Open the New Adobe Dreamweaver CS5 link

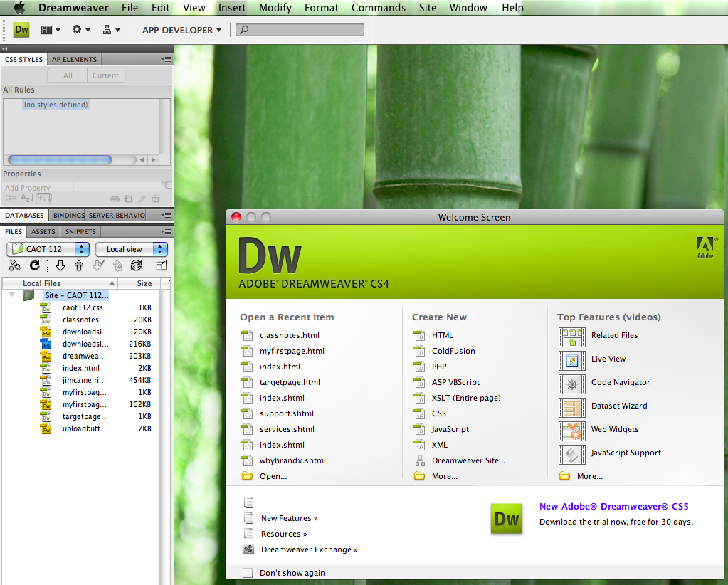tap(614, 507)
